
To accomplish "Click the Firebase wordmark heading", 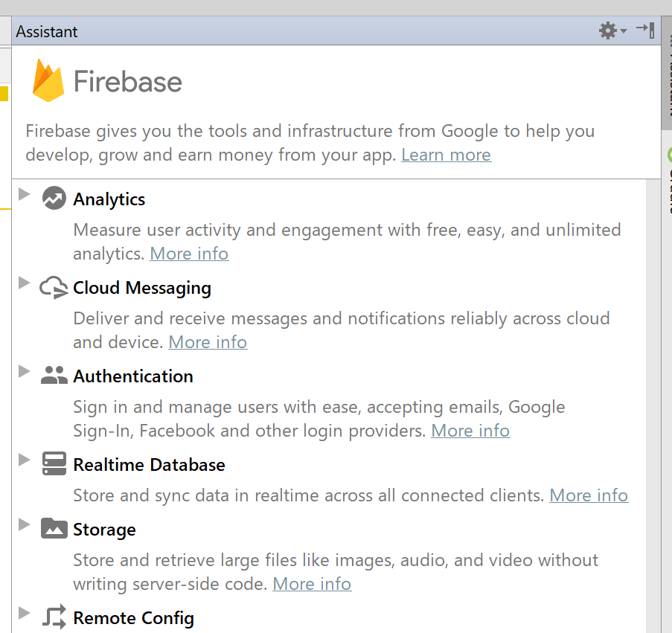I will click(128, 81).
